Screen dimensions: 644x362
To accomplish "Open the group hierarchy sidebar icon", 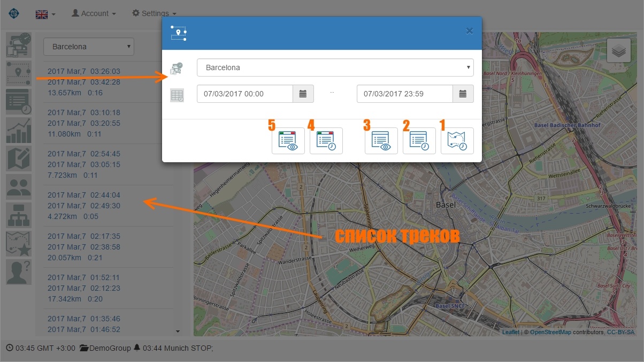I will [x=19, y=215].
